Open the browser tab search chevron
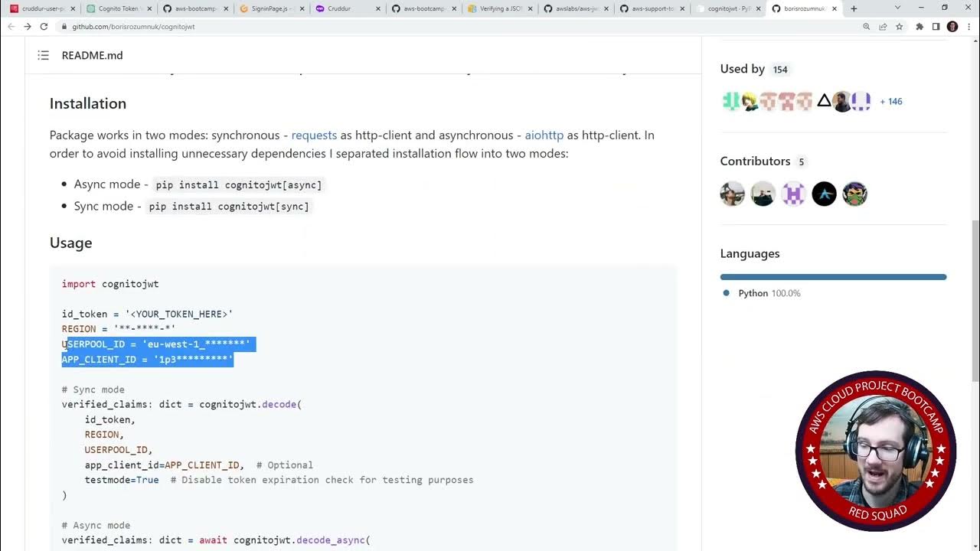Screen dimensions: 980x551 coord(898,8)
